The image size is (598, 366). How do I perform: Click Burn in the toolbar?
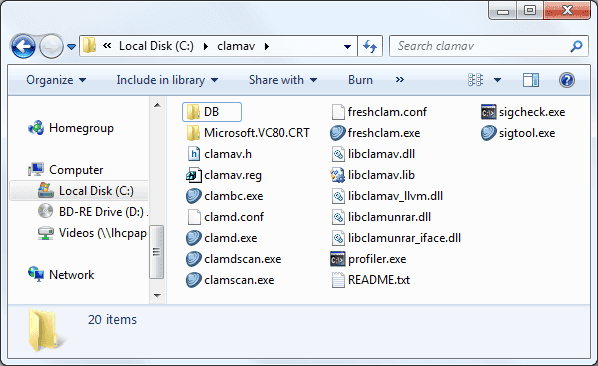tap(360, 80)
